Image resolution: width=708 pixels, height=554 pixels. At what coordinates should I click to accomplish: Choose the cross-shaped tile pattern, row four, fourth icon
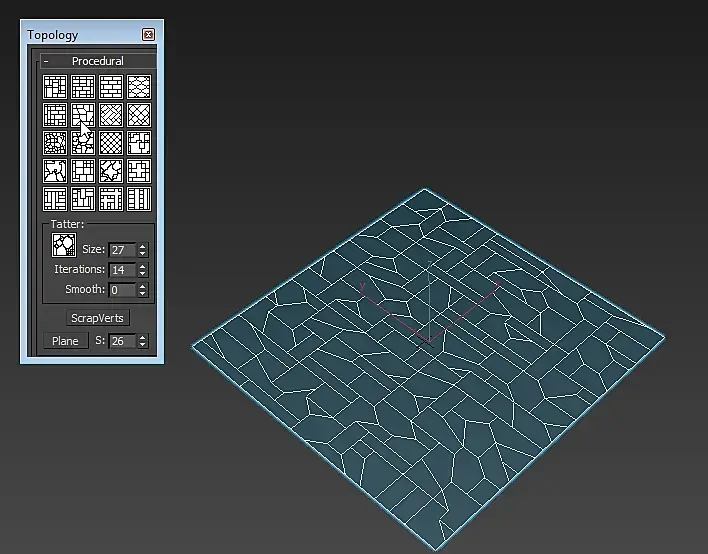pos(139,171)
